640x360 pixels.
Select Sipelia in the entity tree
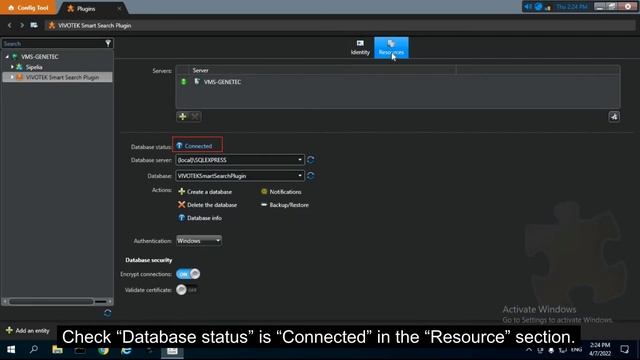pos(34,67)
